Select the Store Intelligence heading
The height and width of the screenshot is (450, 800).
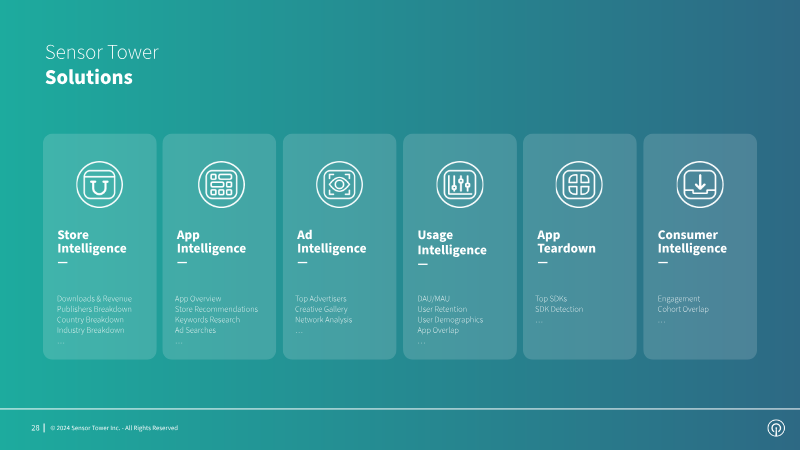92,242
